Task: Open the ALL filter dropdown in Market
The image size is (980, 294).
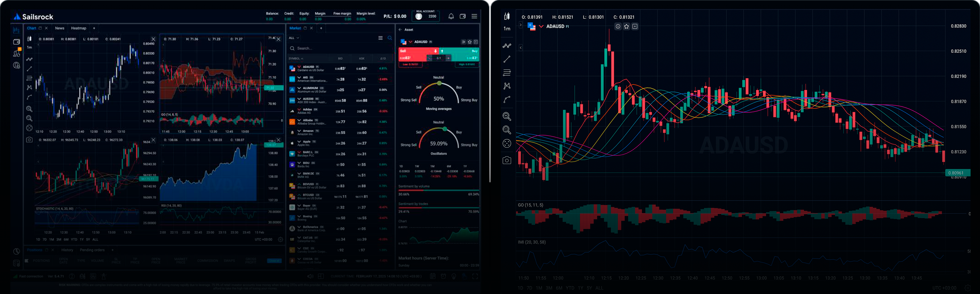Action: pyautogui.click(x=294, y=38)
